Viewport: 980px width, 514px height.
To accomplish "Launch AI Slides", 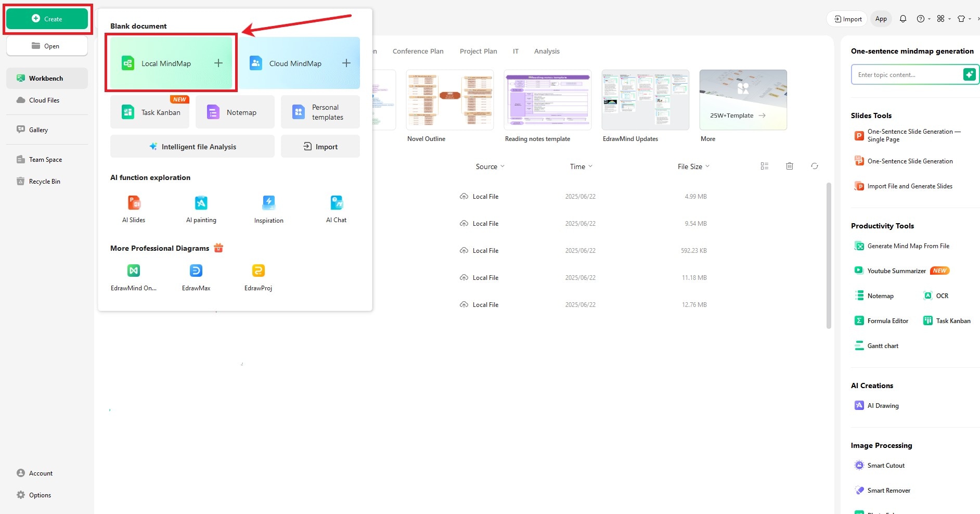I will pyautogui.click(x=134, y=209).
